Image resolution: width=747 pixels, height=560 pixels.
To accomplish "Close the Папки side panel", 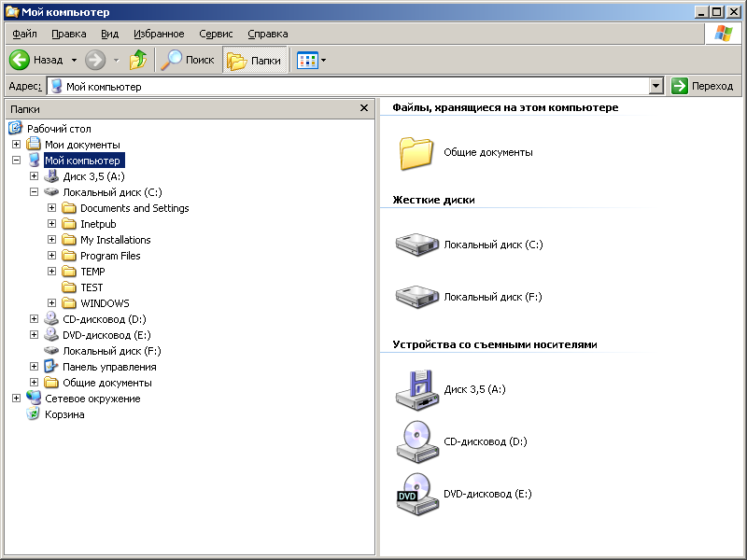I will tap(364, 108).
